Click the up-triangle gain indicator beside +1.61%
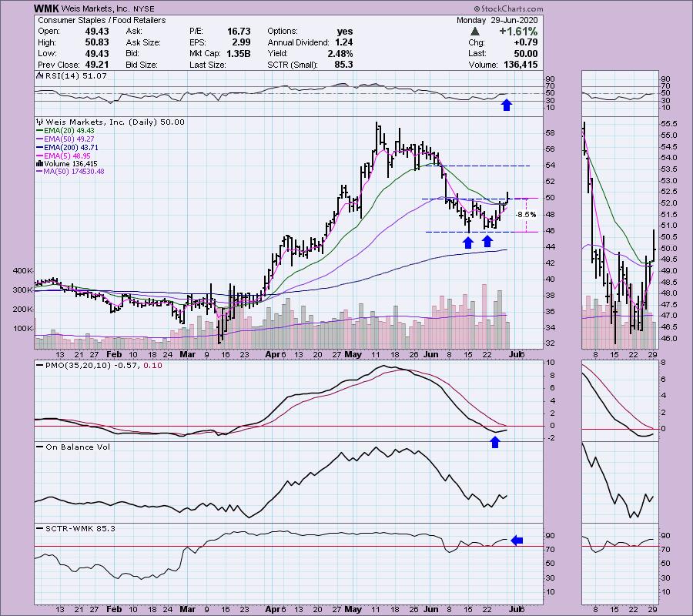Screen dimensions: 693x616 point(474,32)
